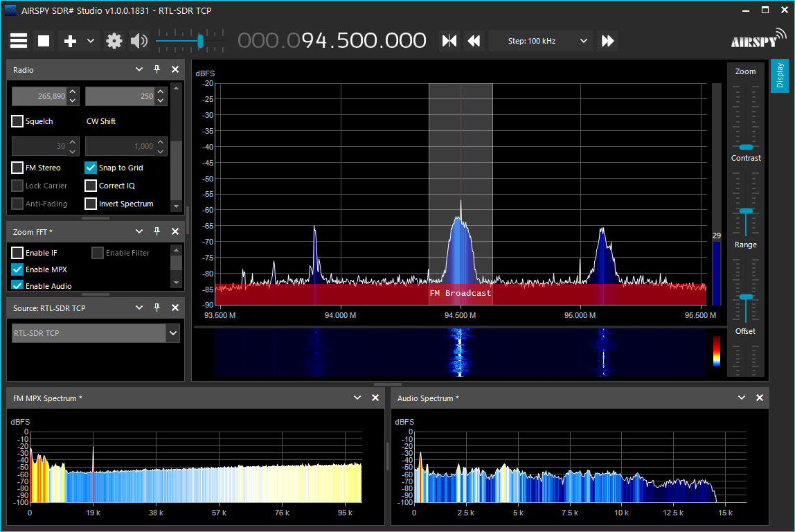
Task: Close the Zoom FFT panel
Action: (x=175, y=231)
